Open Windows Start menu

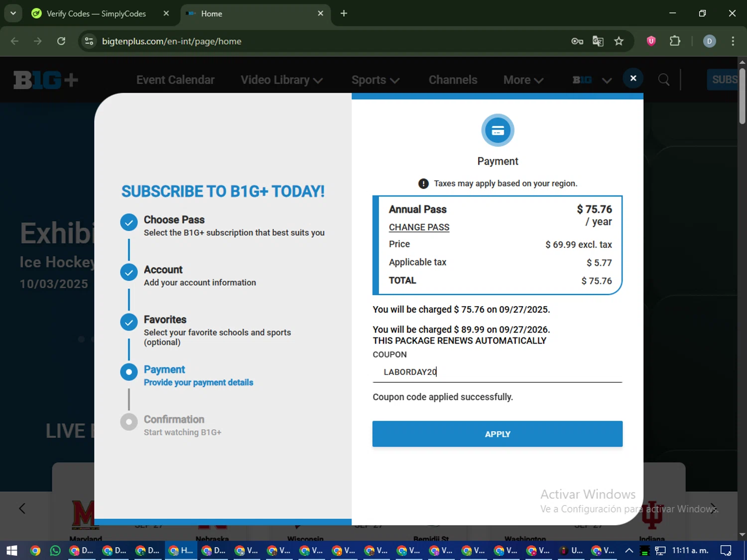click(x=11, y=551)
